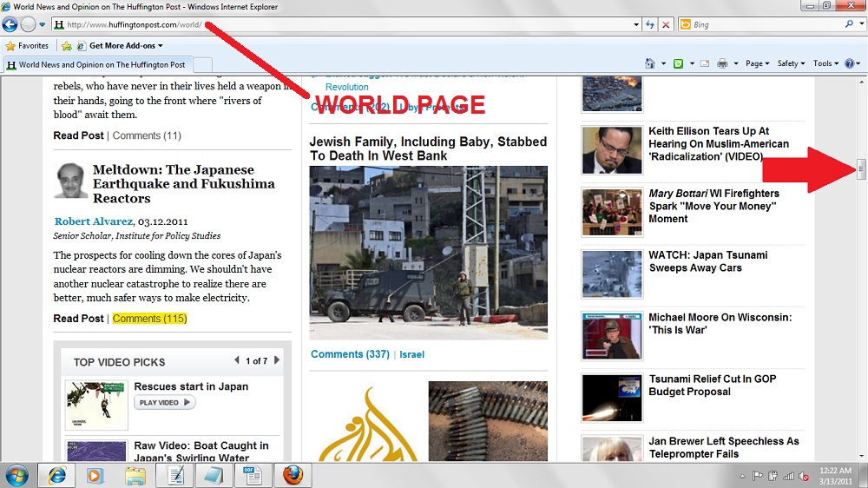Expand the feeds dropdown arrow
Image resolution: width=868 pixels, height=488 pixels.
coord(692,63)
